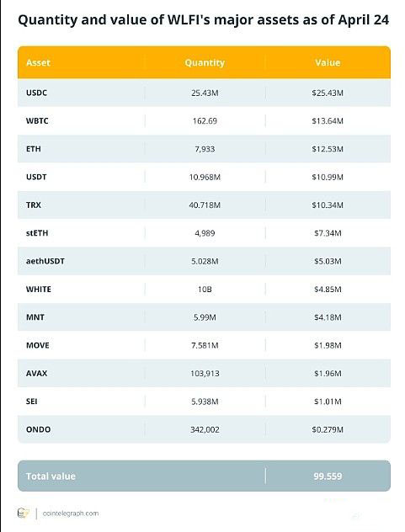Select the total 99.559 figure

[328, 476]
